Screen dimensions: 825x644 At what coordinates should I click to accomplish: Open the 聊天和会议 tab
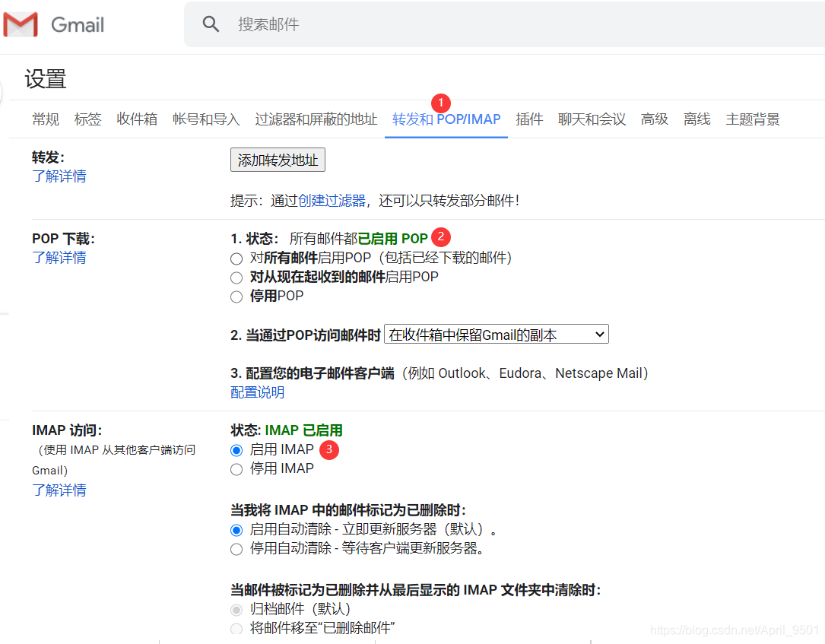click(592, 119)
